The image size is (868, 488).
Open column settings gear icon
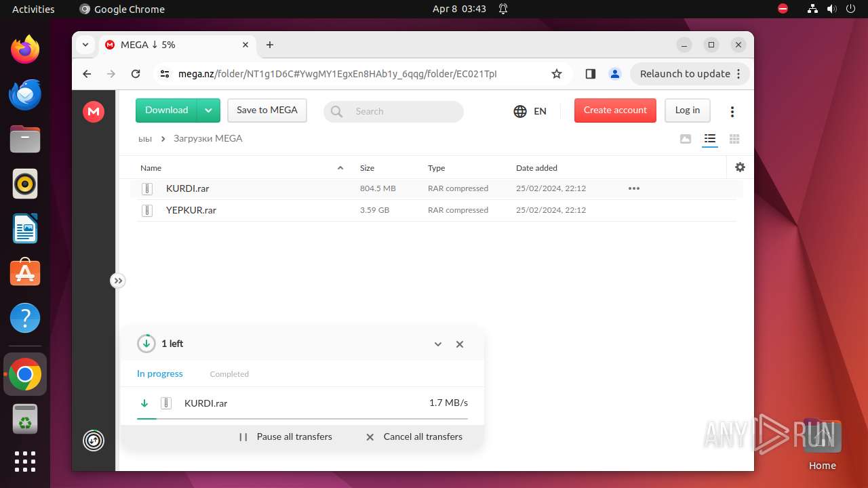pyautogui.click(x=740, y=167)
